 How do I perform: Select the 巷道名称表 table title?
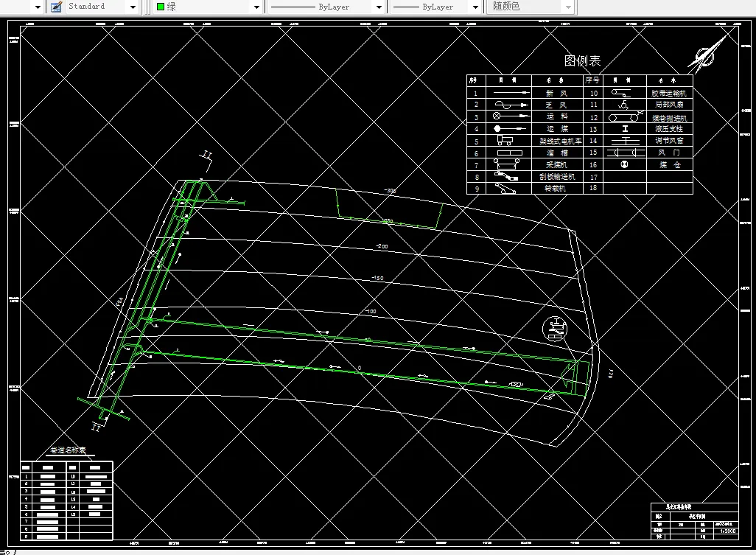pyautogui.click(x=68, y=450)
